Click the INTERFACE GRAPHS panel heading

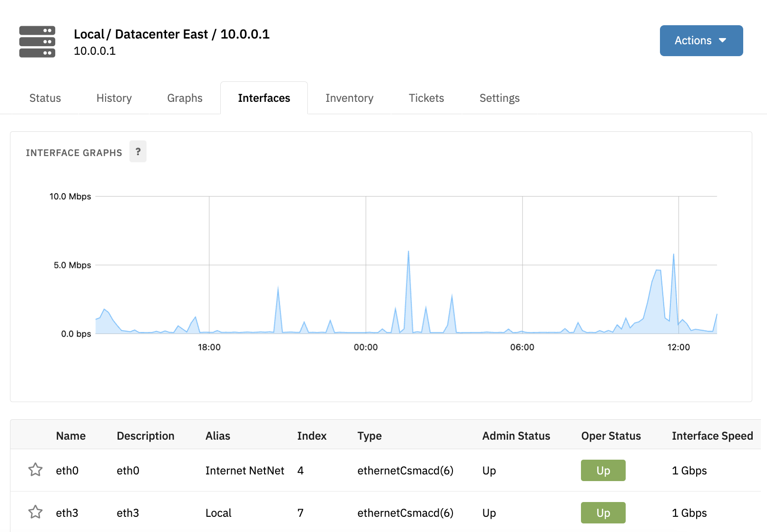pos(74,153)
